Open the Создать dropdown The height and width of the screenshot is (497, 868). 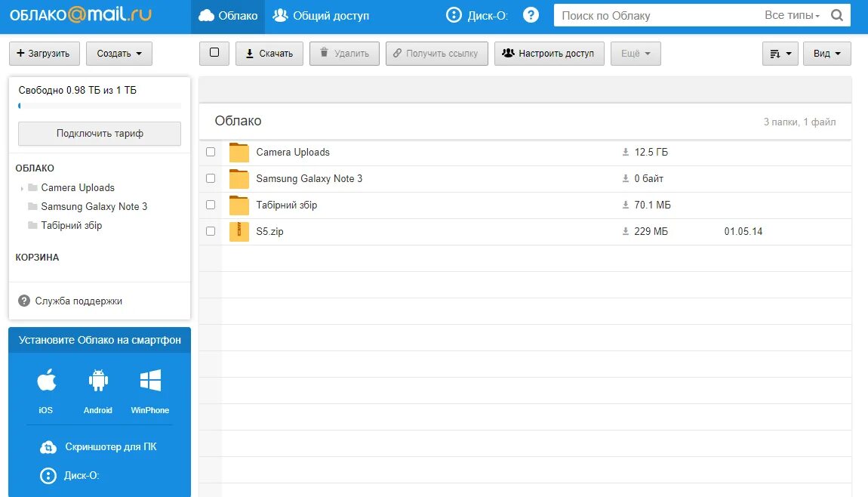(x=119, y=53)
